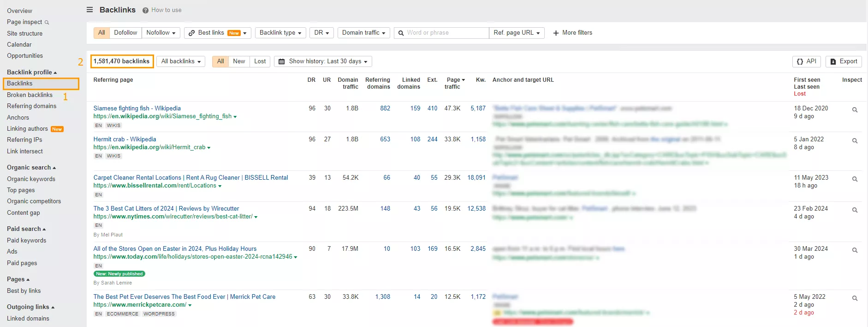Inspect the BISSELL Rental row
This screenshot has width=868, height=327.
coord(855,179)
